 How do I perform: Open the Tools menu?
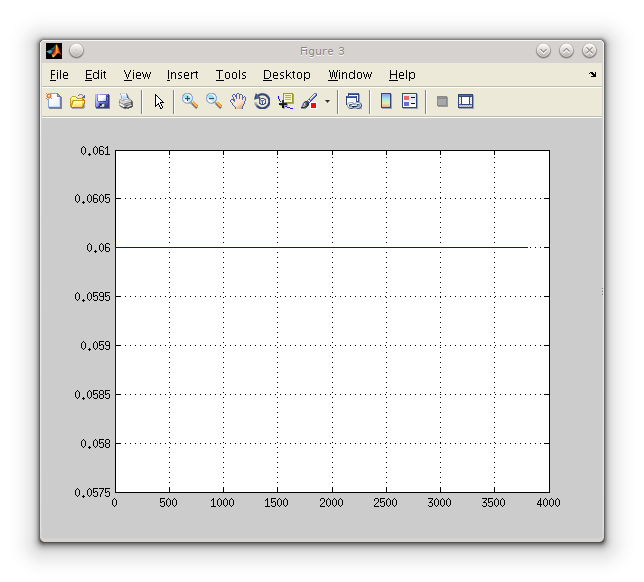(x=231, y=75)
